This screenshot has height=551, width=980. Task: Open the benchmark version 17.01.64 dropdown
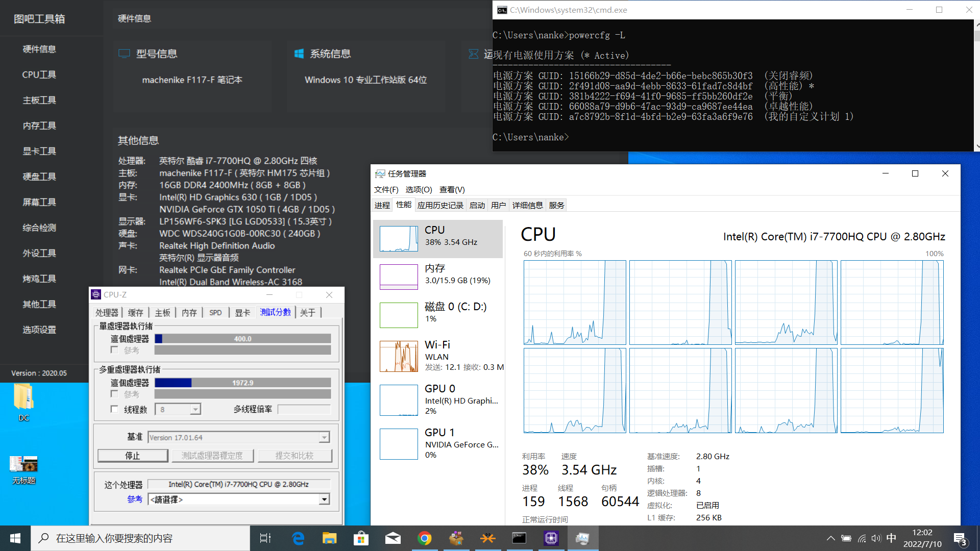point(324,437)
